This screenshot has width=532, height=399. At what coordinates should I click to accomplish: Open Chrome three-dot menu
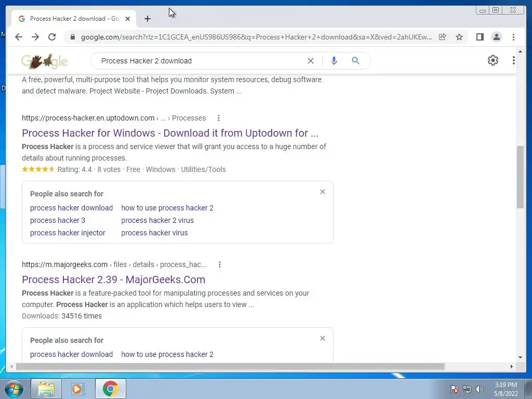coord(513,37)
